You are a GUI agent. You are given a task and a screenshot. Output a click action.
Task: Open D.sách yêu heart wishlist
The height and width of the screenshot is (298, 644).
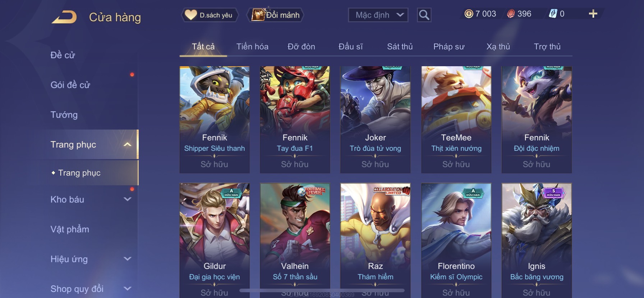[x=209, y=15]
